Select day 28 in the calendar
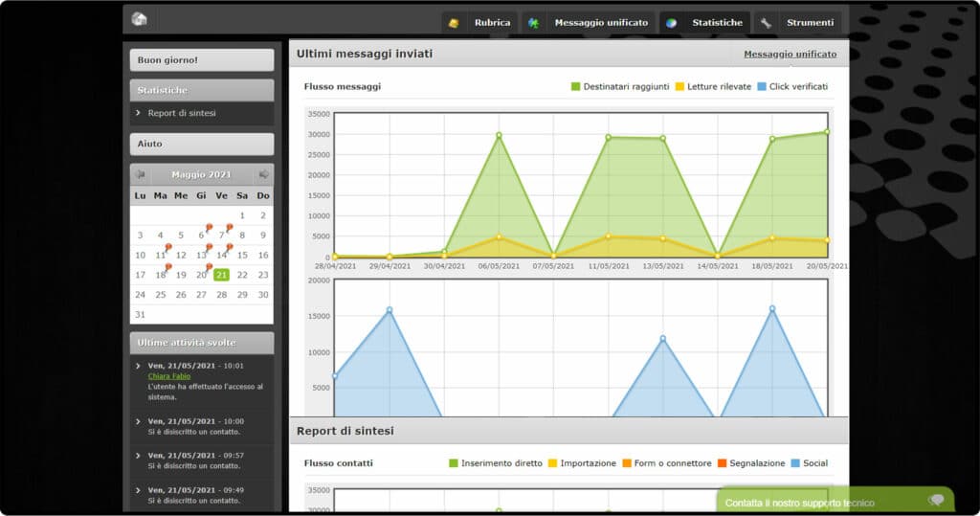This screenshot has height=516, width=980. click(221, 295)
